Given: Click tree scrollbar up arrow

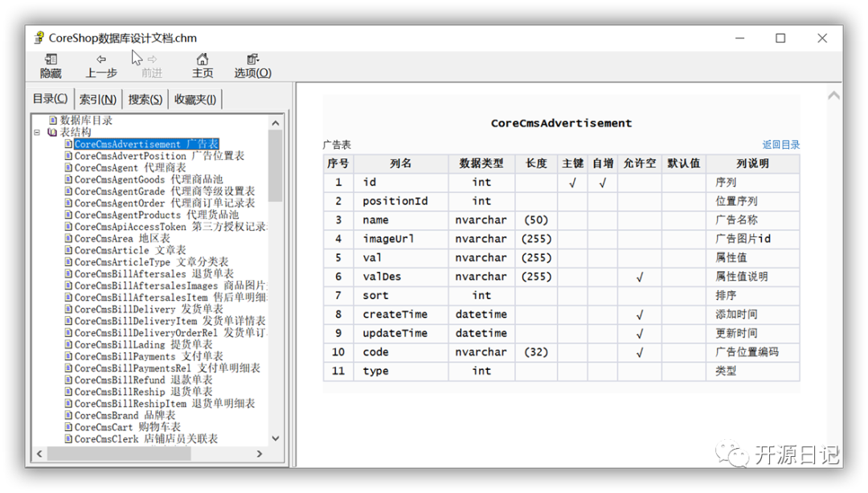Looking at the screenshot, I should [x=276, y=122].
